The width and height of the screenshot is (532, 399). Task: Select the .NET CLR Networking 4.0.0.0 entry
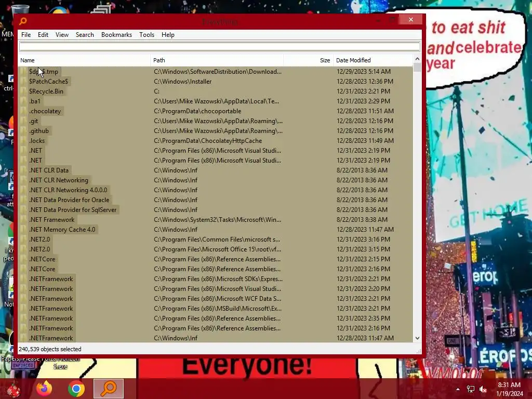pos(68,190)
